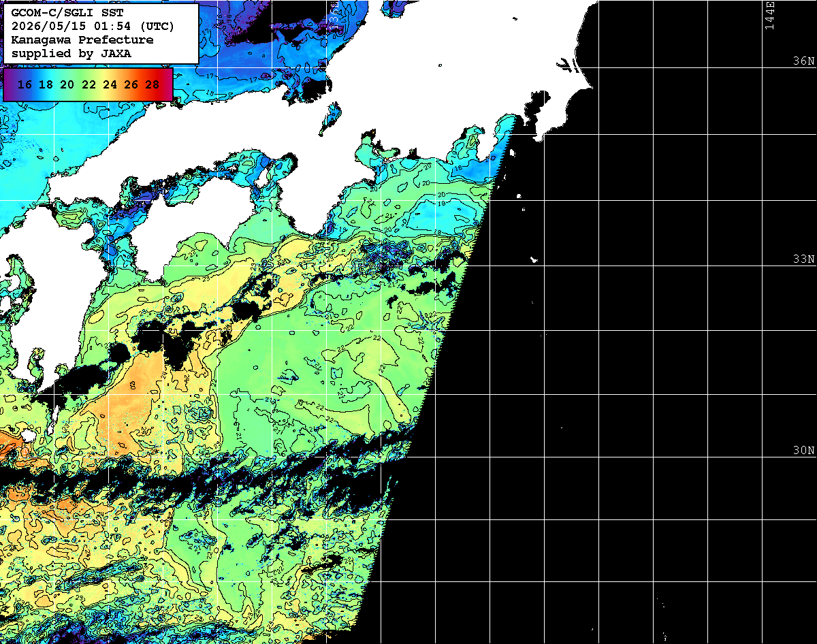Screen dimensions: 817x644
Task: Select the 2026/05/15 01:54 (UTC) timestamp
Action: (x=93, y=27)
